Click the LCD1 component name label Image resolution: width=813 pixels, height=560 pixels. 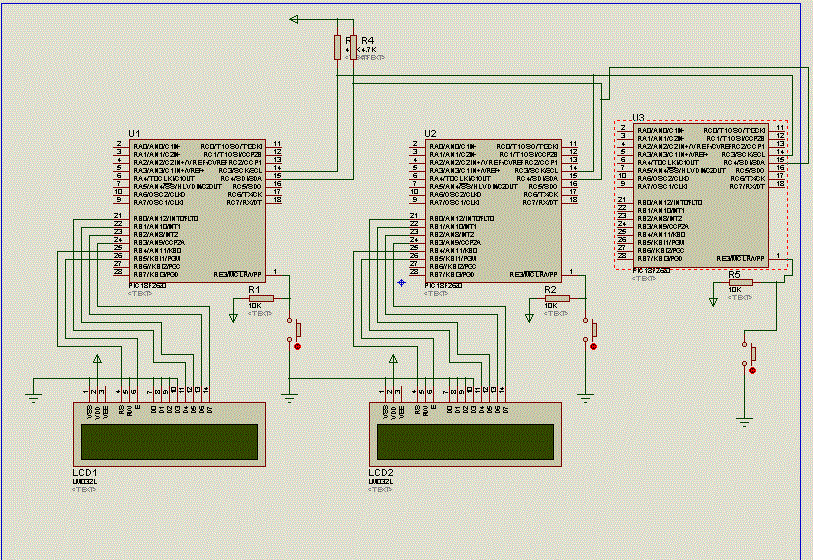pyautogui.click(x=85, y=471)
